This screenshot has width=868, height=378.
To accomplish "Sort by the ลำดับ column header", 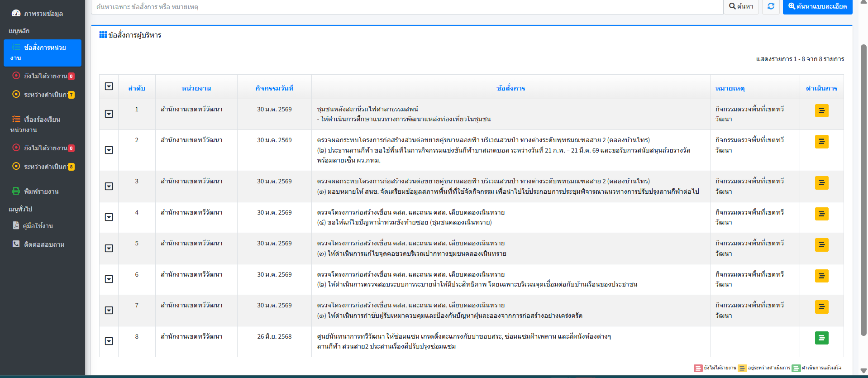I will pos(137,88).
